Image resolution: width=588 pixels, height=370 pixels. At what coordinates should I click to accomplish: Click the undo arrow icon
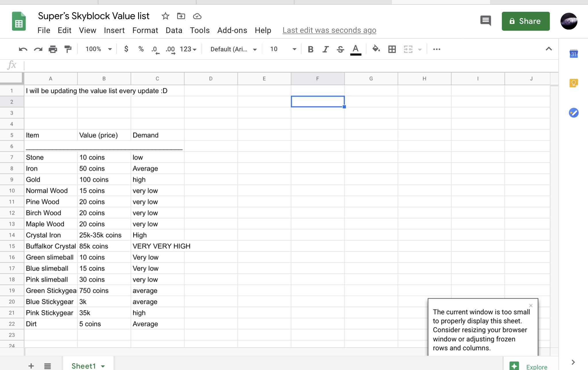[x=23, y=49]
